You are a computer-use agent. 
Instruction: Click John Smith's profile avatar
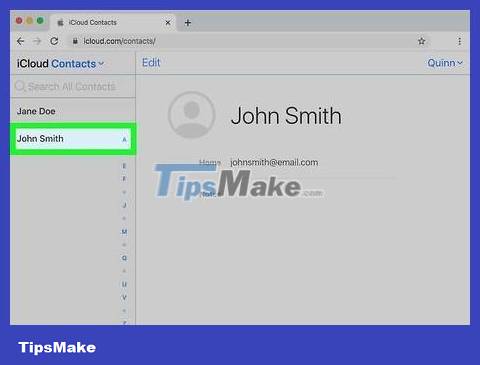tap(191, 115)
